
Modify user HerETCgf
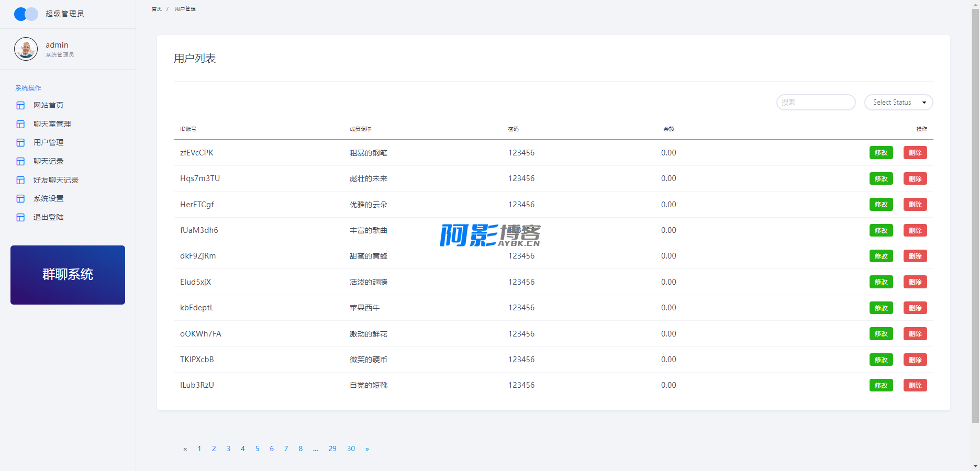click(x=881, y=205)
